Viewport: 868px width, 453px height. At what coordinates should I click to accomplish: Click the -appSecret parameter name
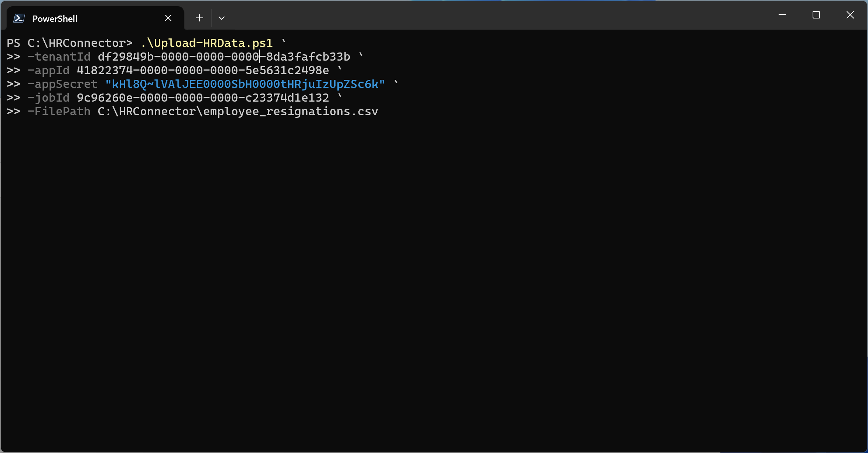[x=62, y=84]
